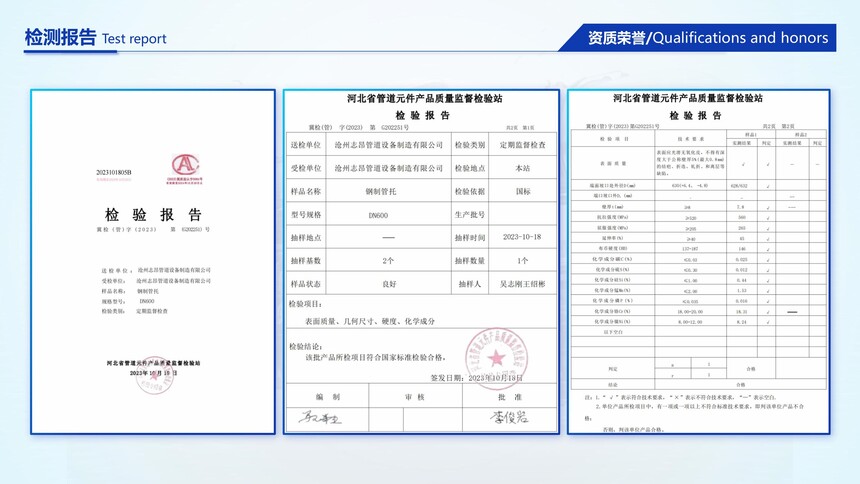Click the handwritten signature under 编制
Image resolution: width=860 pixels, height=484 pixels.
tap(320, 418)
